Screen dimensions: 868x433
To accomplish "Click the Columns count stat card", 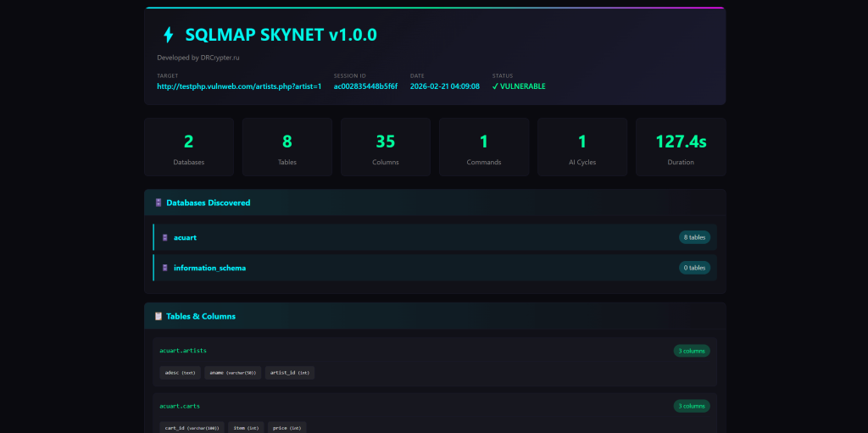I will click(x=386, y=147).
